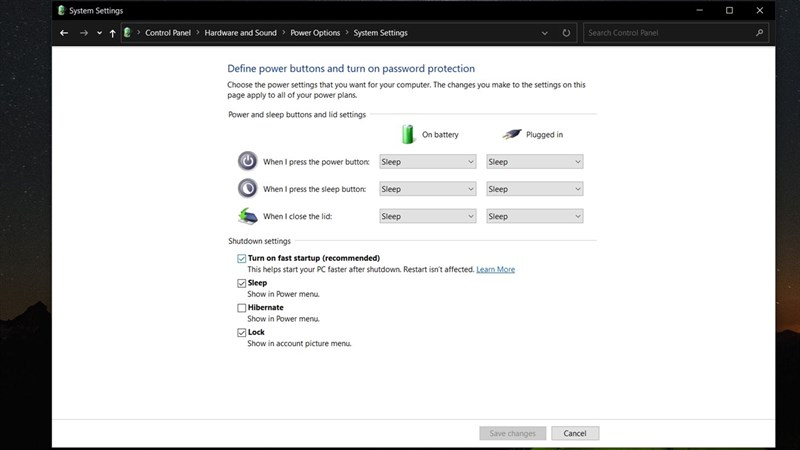The width and height of the screenshot is (800, 450).
Task: Open power button On battery dropdown
Action: point(428,162)
